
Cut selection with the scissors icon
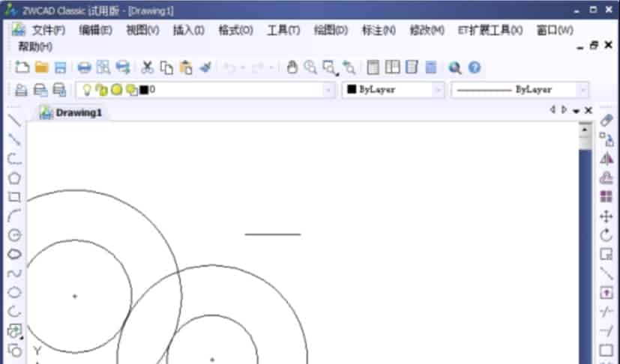coord(147,67)
